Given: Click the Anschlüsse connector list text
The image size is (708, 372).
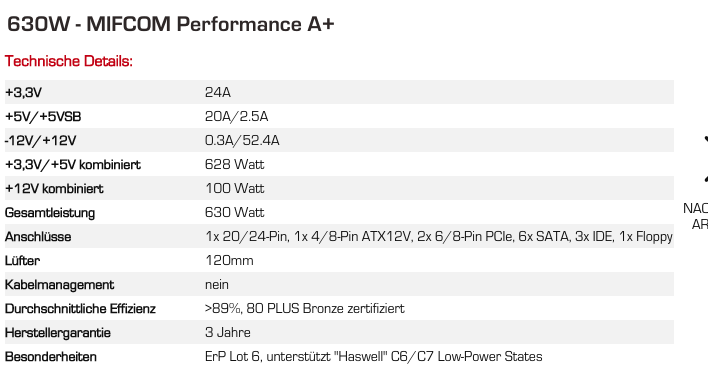Looking at the screenshot, I should pos(439,237).
